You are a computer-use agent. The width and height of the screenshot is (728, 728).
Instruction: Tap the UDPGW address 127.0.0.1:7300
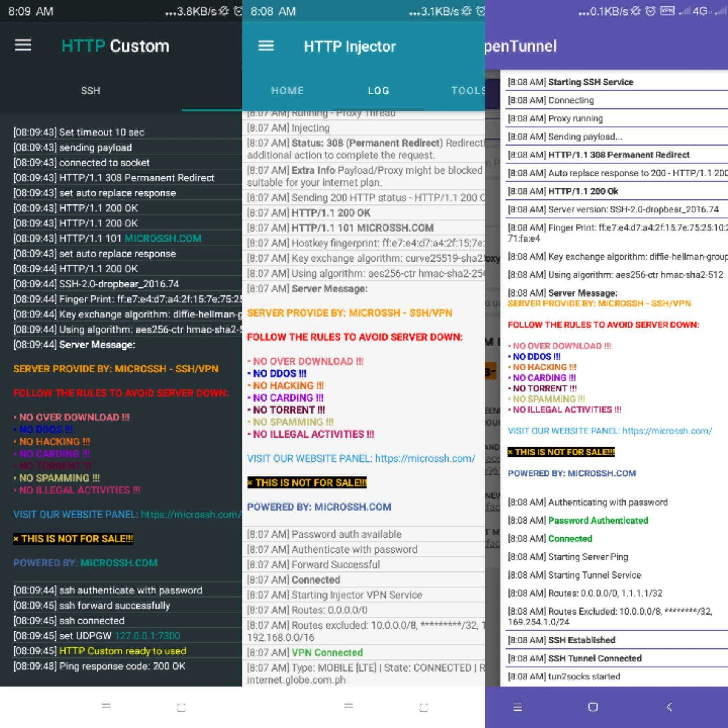coord(147,635)
